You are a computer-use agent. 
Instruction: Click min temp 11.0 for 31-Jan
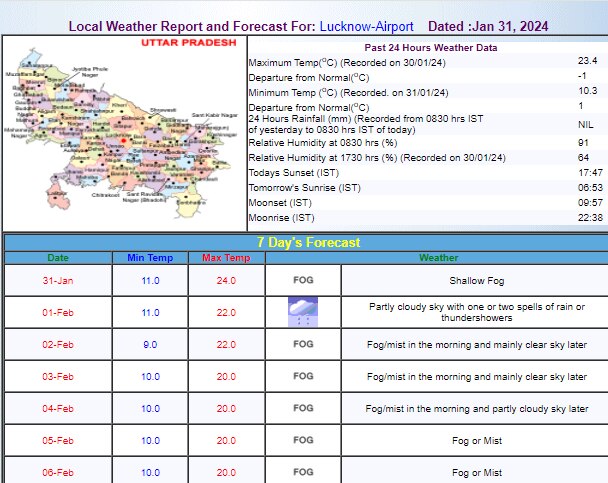(150, 280)
